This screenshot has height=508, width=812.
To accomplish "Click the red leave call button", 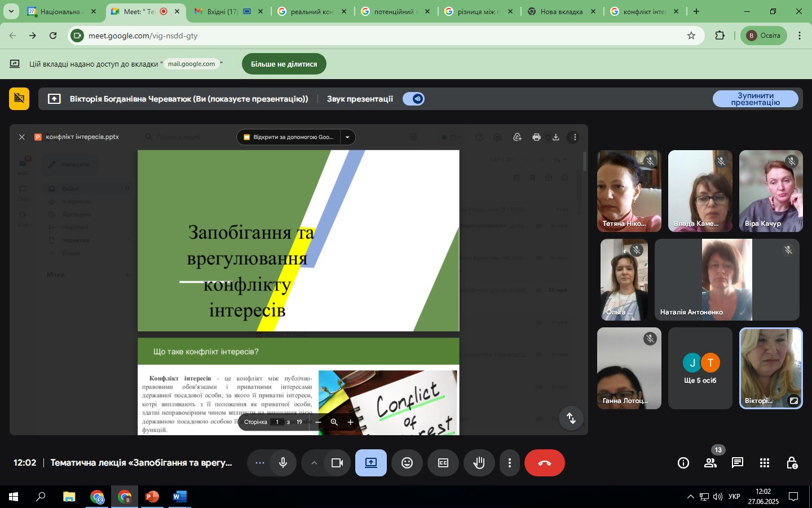I will (544, 463).
